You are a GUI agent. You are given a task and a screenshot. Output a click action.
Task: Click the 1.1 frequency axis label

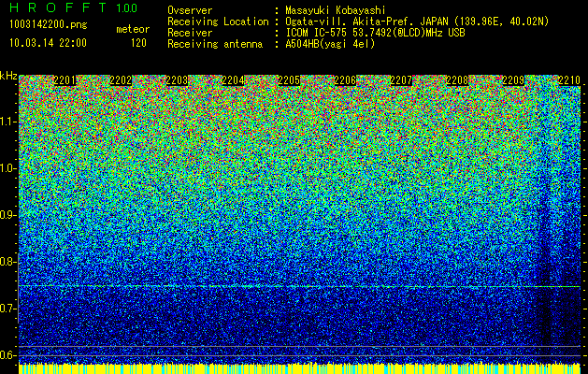pyautogui.click(x=8, y=122)
